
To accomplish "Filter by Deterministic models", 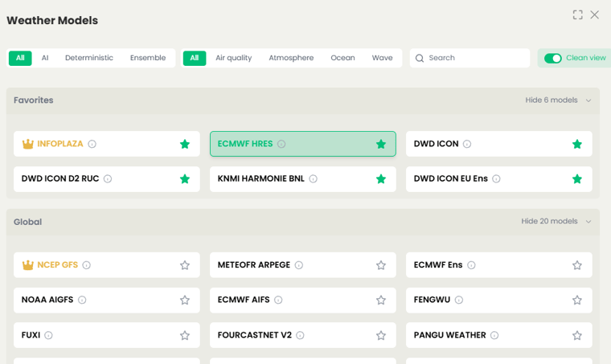I will click(x=89, y=58).
